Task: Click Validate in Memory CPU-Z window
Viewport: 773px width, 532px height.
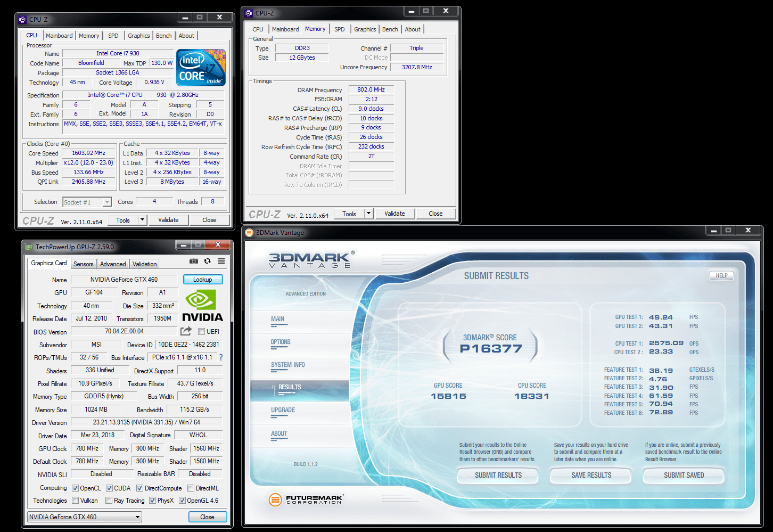Action: tap(395, 214)
